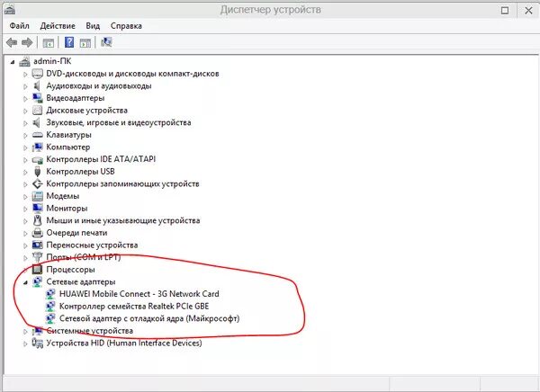This screenshot has width=540, height=392.
Task: Collapse the admin-ПК root node
Action: click(13, 62)
